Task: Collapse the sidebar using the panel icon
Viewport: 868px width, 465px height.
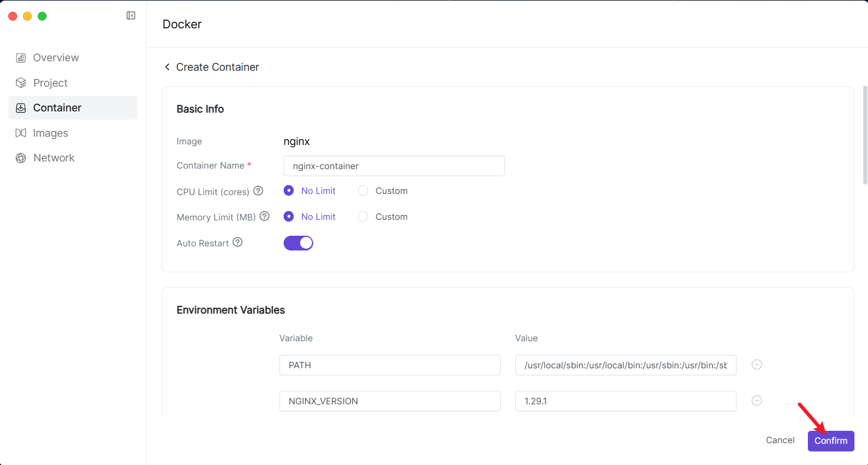Action: pos(131,16)
